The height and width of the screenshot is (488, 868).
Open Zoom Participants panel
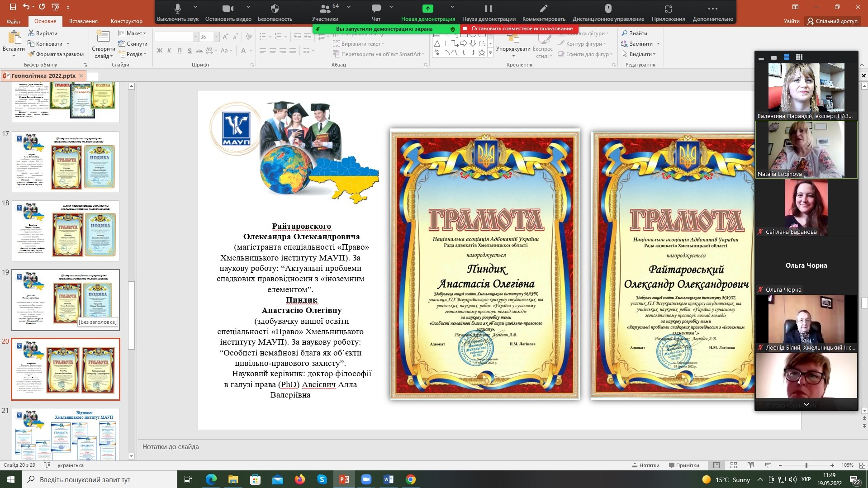click(x=325, y=9)
